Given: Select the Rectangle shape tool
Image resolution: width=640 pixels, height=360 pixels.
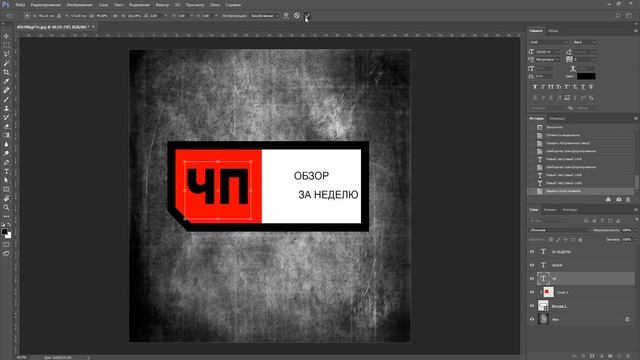Looking at the screenshot, I should pyautogui.click(x=6, y=189).
